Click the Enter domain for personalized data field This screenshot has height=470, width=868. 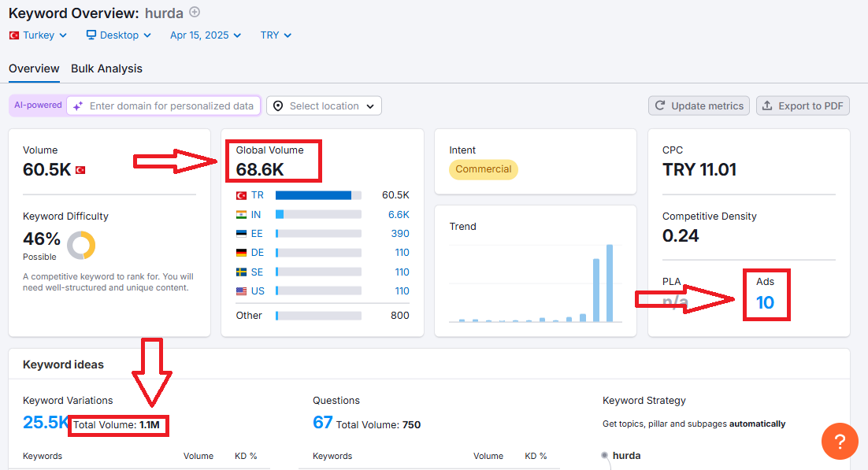[x=163, y=105]
